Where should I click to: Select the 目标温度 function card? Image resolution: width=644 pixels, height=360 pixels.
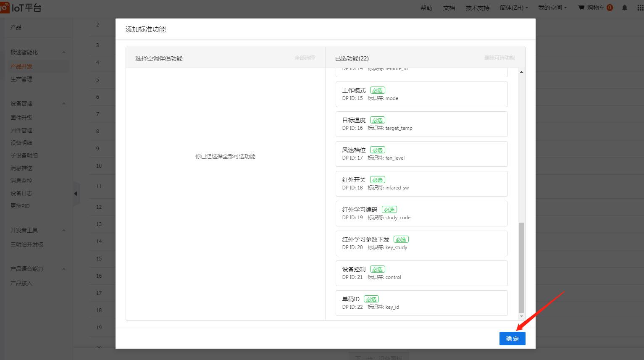[421, 124]
